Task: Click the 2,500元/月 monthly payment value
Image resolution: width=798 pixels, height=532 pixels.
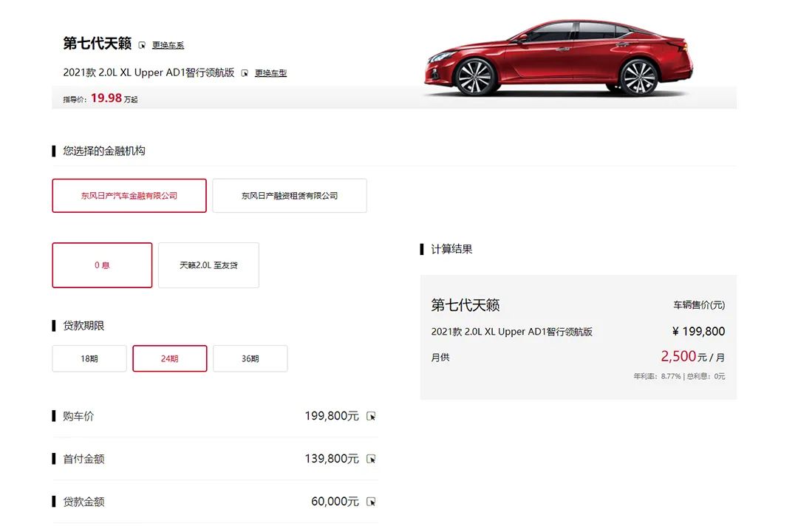Action: (693, 356)
